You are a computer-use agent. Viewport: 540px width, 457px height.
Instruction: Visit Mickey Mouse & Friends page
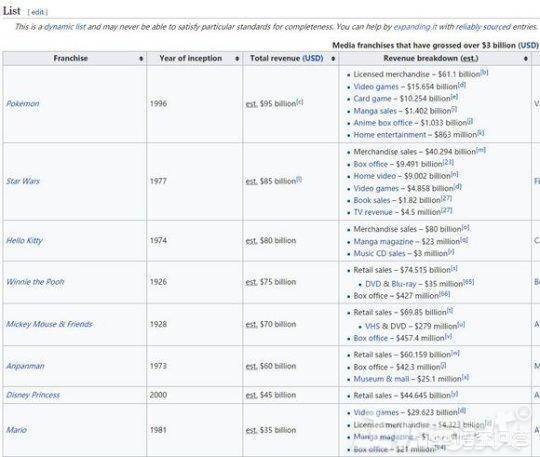tap(50, 324)
